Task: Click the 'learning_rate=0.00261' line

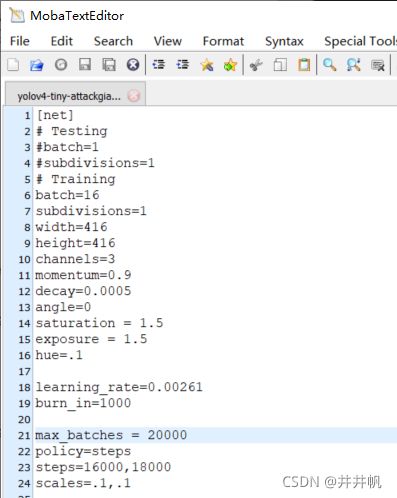Action: [119, 387]
